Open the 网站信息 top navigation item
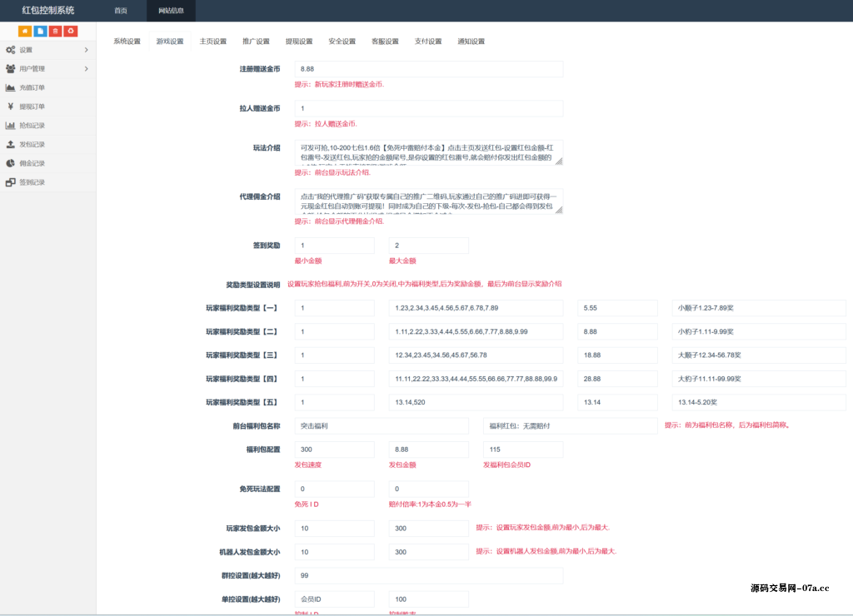The image size is (853, 616). click(x=171, y=10)
